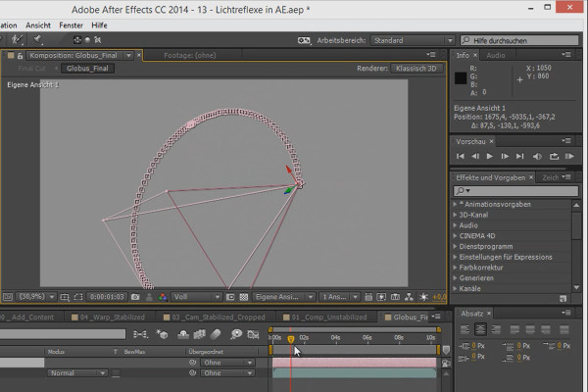The height and width of the screenshot is (392, 588).
Task: Click the current time 0:00:01:03 display
Action: point(107,297)
